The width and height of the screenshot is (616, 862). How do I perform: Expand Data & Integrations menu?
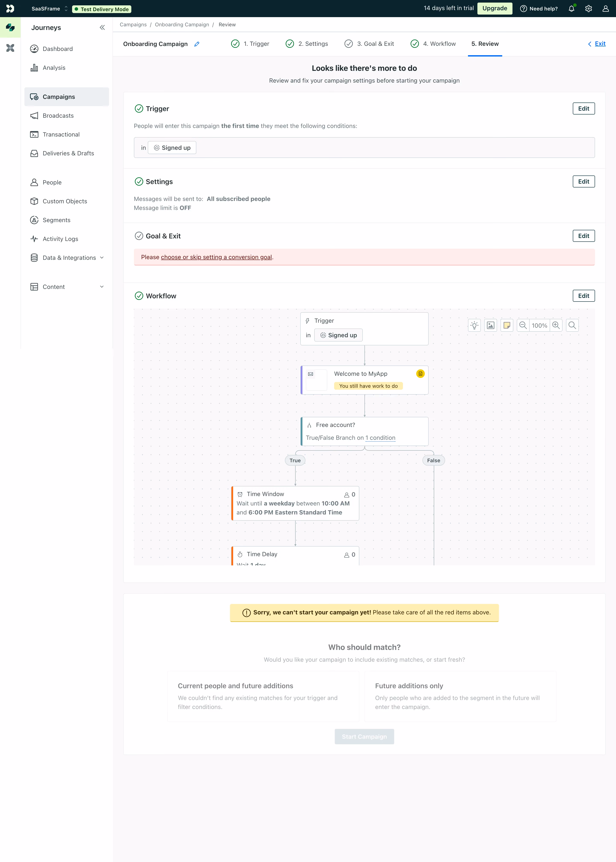[66, 258]
